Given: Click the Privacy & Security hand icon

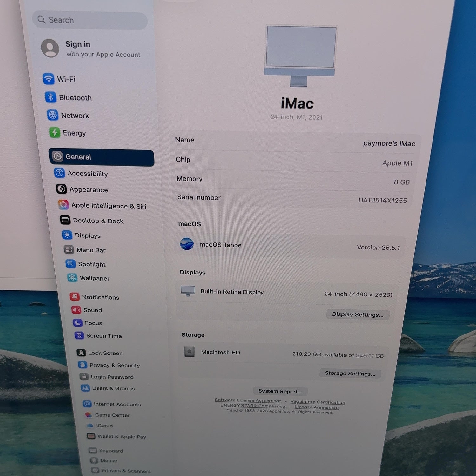Looking at the screenshot, I should pyautogui.click(x=83, y=365).
